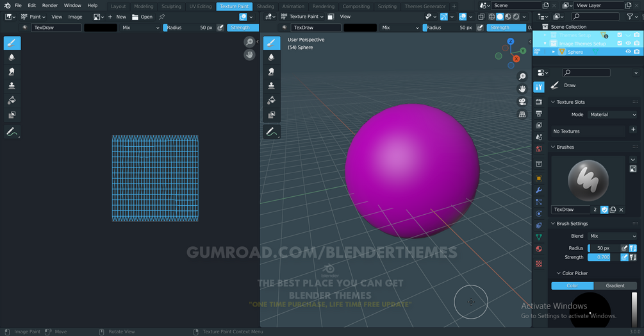Select the Smear tool in the 3D viewport toolbar
Image resolution: width=644 pixels, height=336 pixels.
coord(272,72)
